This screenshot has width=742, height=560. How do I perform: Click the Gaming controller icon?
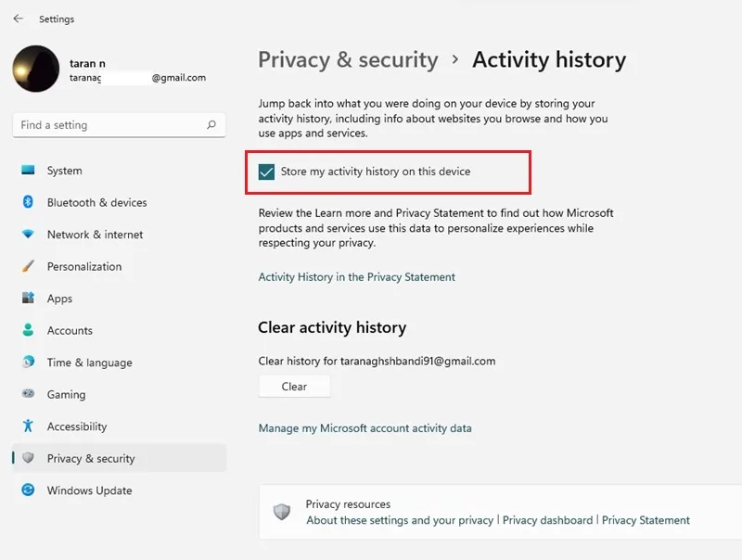point(28,393)
